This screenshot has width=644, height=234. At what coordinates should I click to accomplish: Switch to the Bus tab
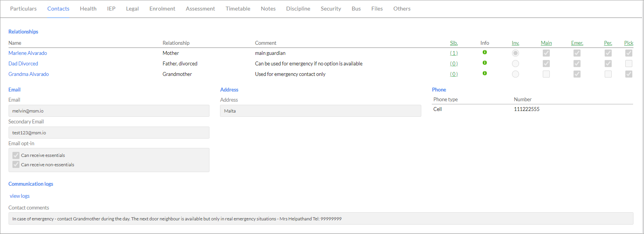pyautogui.click(x=356, y=9)
